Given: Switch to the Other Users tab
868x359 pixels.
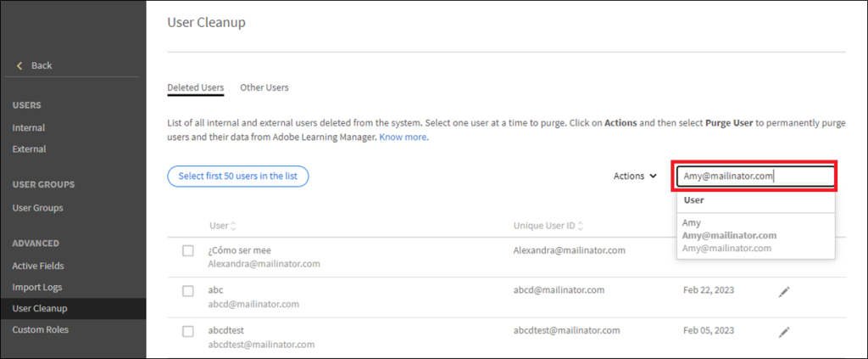Looking at the screenshot, I should (x=264, y=87).
